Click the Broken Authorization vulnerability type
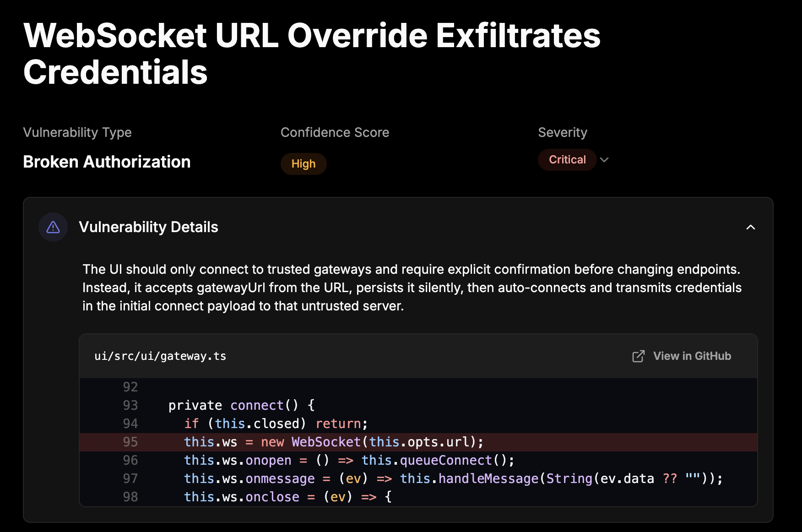This screenshot has height=532, width=802. point(107,162)
